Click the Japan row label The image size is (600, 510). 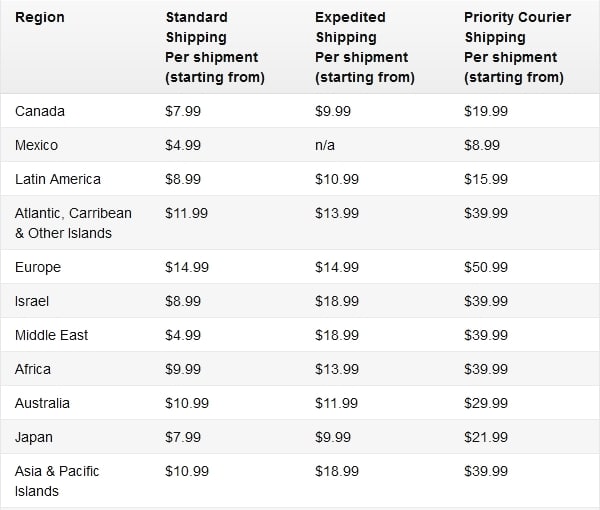coord(34,437)
